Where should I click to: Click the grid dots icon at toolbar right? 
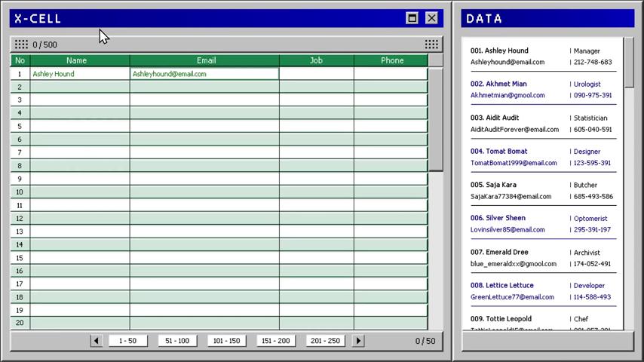point(431,44)
